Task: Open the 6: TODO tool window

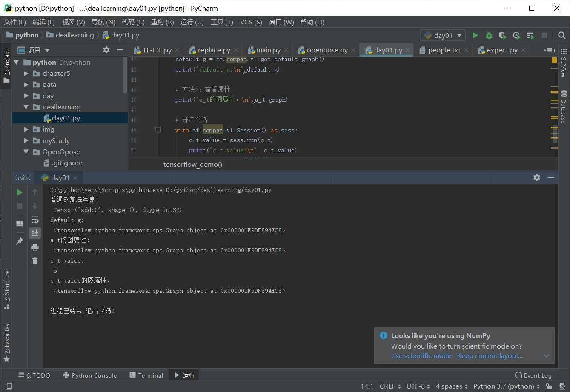Action: click(34, 375)
